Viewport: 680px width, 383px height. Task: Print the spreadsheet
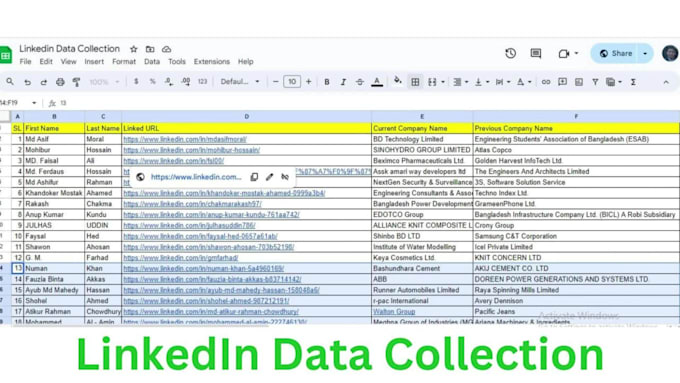60,82
